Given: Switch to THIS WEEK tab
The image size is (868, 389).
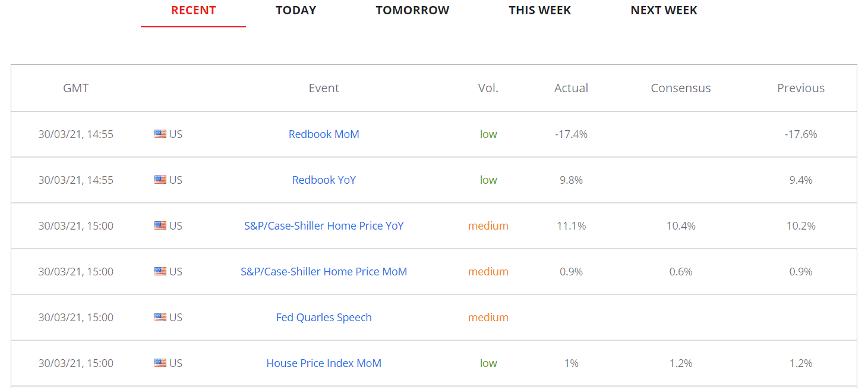Looking at the screenshot, I should [x=539, y=11].
